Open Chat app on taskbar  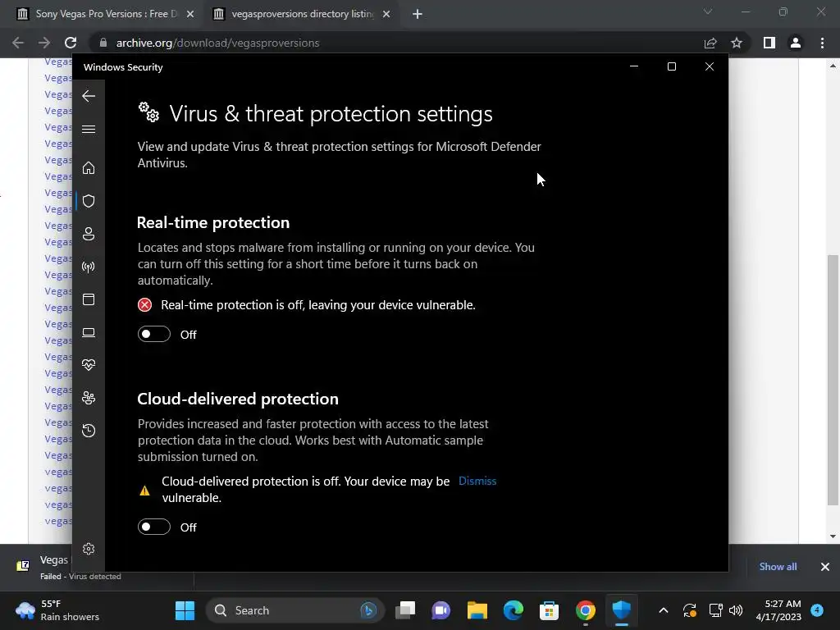441,610
